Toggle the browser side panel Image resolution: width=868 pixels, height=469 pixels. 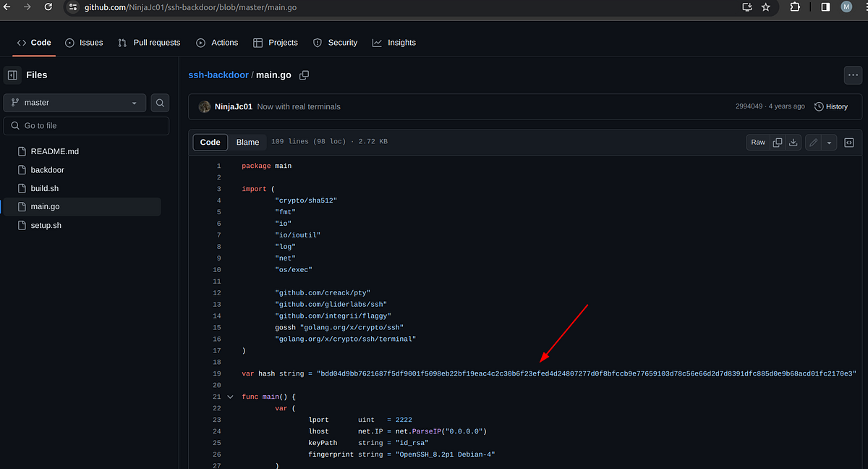[x=825, y=7]
